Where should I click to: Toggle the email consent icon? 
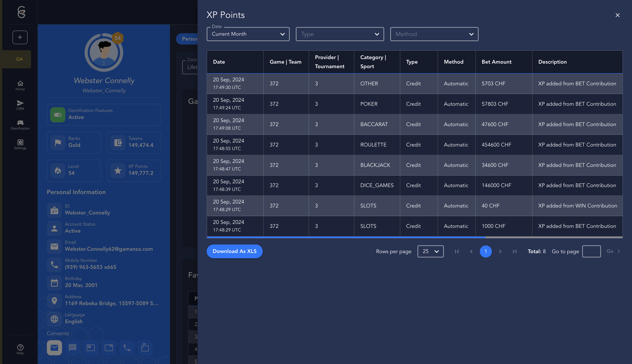tap(54, 348)
